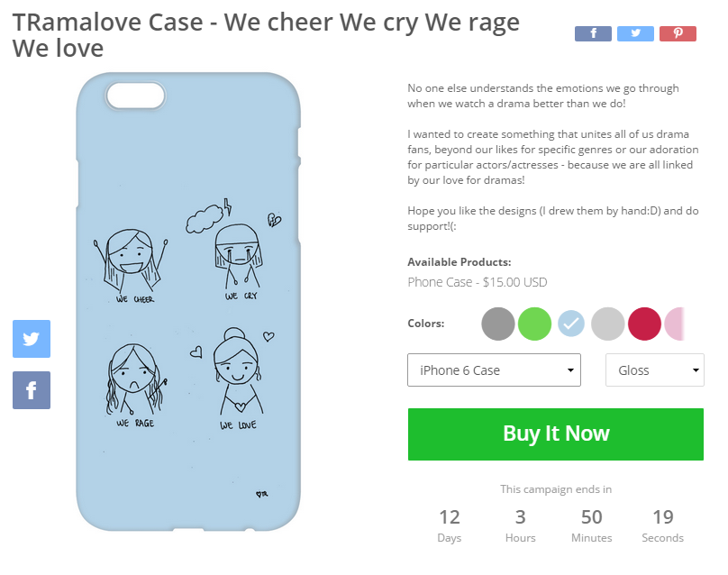Viewport: 728px width, 575px height.
Task: Select the dark gray case color
Action: tap(498, 324)
